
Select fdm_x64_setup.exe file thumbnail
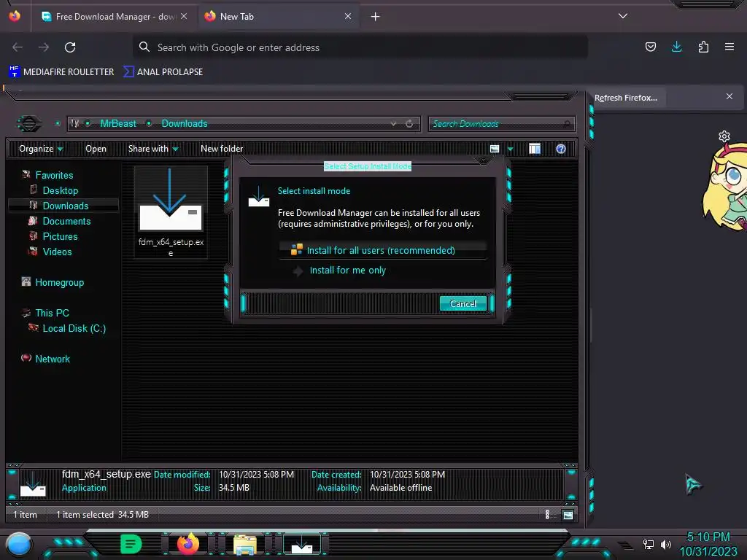pos(171,212)
